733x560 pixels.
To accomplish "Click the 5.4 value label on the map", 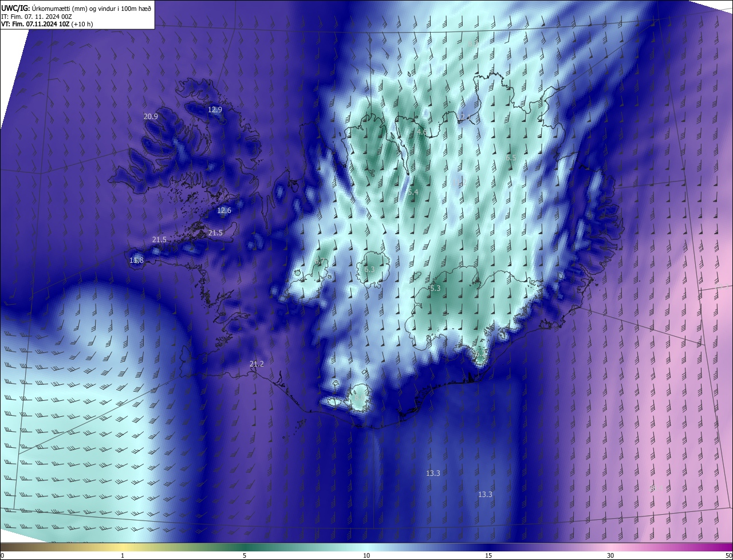I will [x=413, y=192].
